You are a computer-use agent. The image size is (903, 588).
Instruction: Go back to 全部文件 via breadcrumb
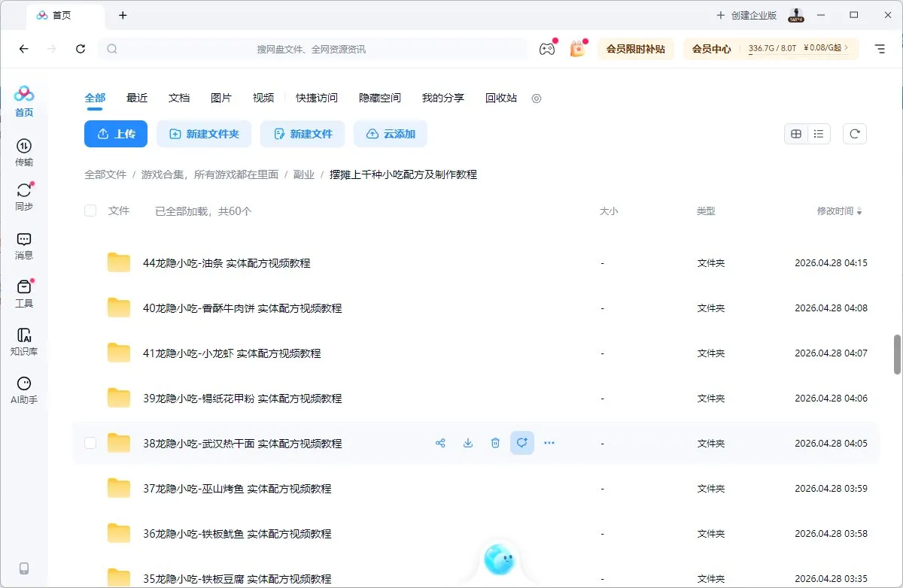(105, 174)
